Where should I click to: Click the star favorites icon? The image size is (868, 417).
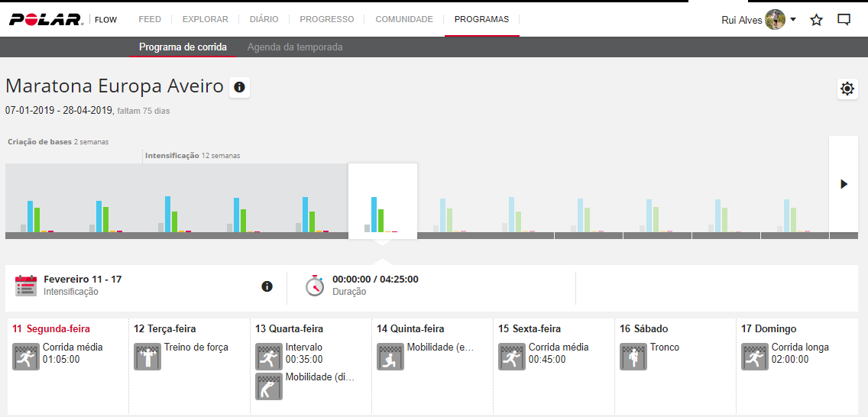coord(816,20)
